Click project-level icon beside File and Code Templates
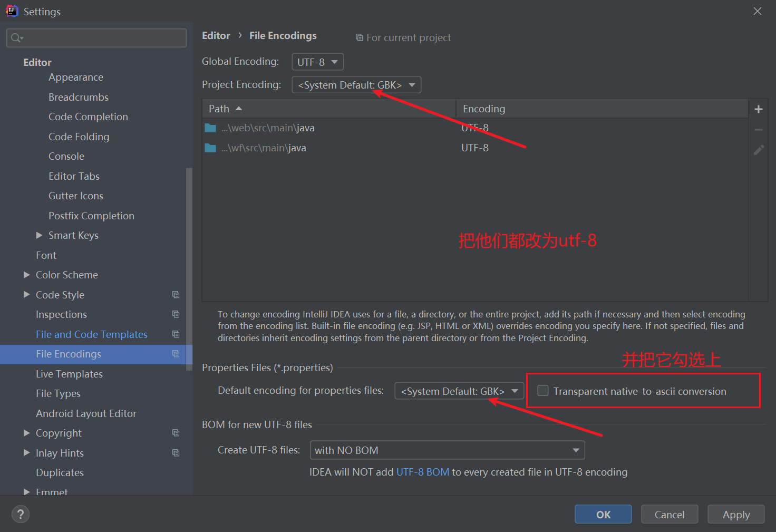This screenshot has width=776, height=532. [176, 334]
